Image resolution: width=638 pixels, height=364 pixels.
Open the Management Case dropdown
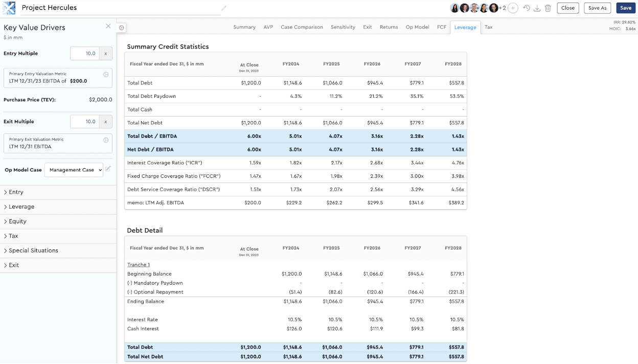(x=73, y=170)
